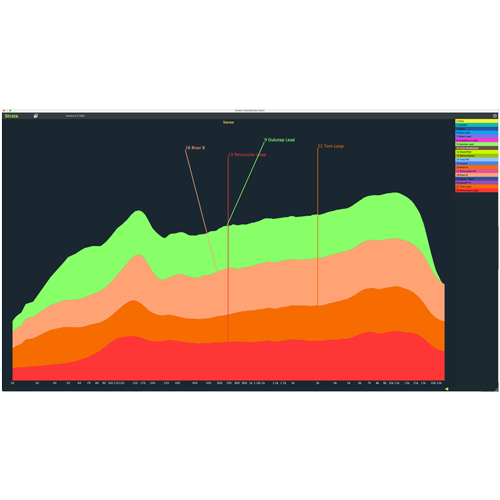Click the 18 Riser B callout label
Viewport: 500px width, 500px height.
[195, 148]
